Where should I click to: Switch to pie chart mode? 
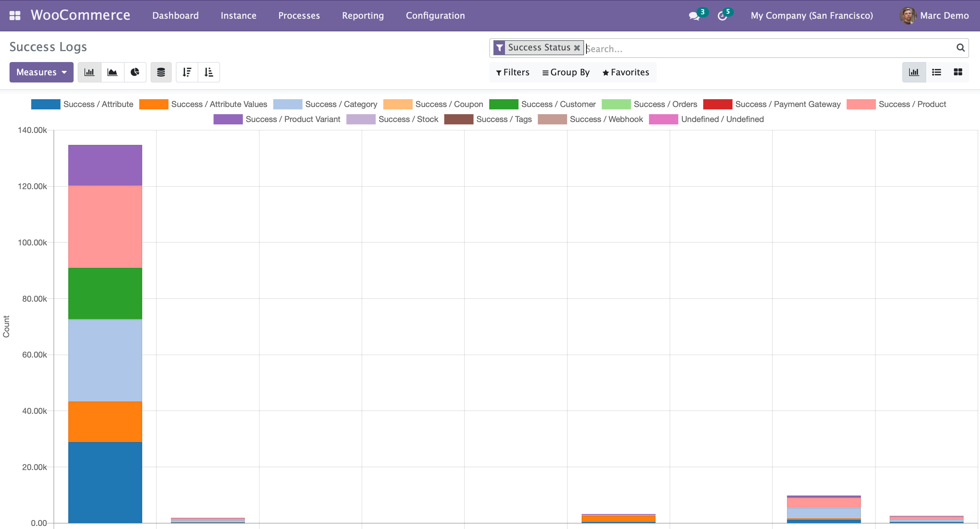(135, 72)
